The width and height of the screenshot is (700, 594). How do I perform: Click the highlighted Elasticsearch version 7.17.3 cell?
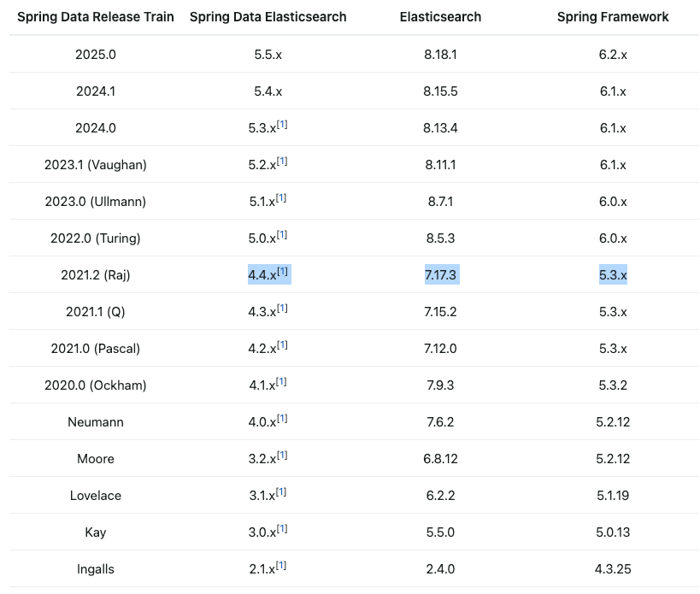441,275
